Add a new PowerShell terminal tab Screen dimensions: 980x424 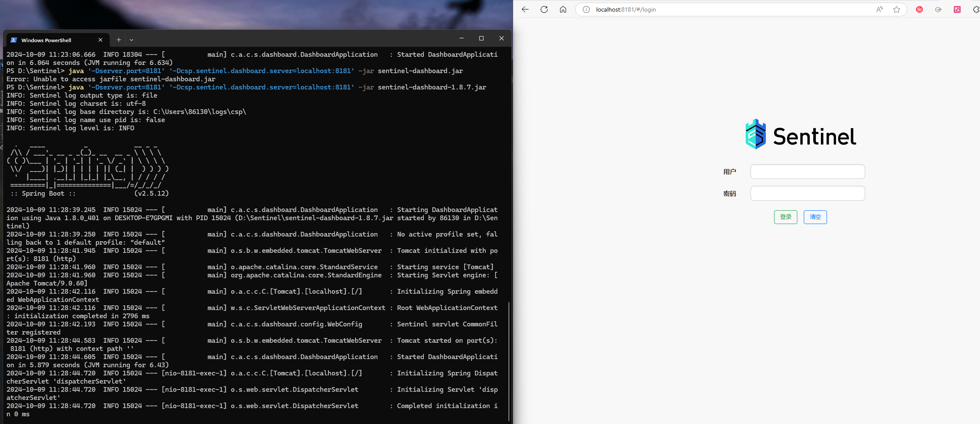[x=119, y=40]
